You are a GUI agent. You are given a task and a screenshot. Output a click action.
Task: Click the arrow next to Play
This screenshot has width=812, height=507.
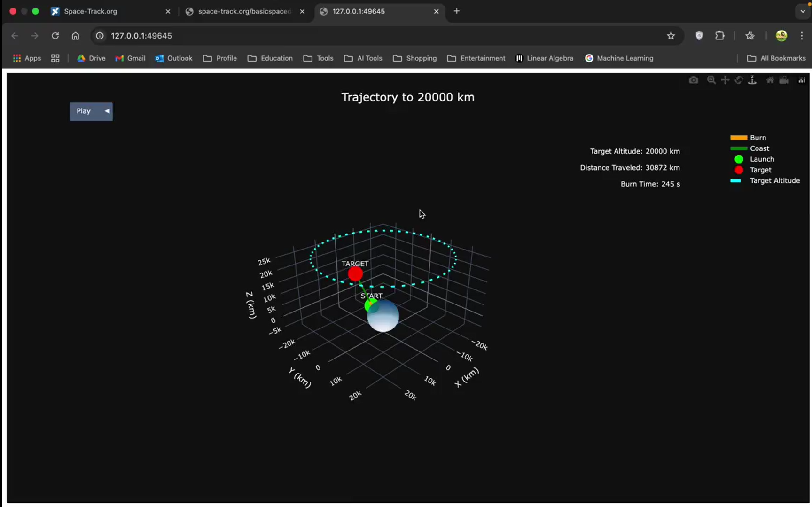tap(107, 111)
